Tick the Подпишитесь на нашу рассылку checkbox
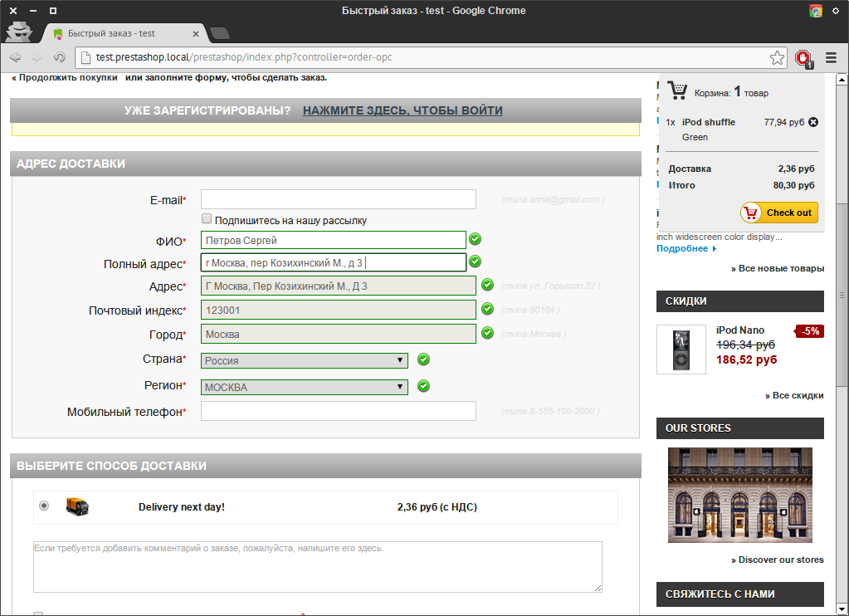849x616 pixels. coord(207,219)
